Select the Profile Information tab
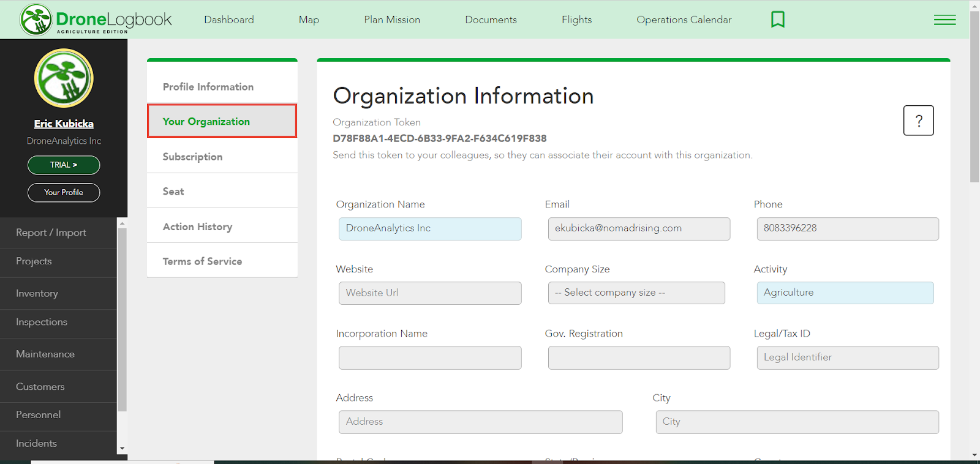Screen dimensions: 980x464 tap(222, 87)
